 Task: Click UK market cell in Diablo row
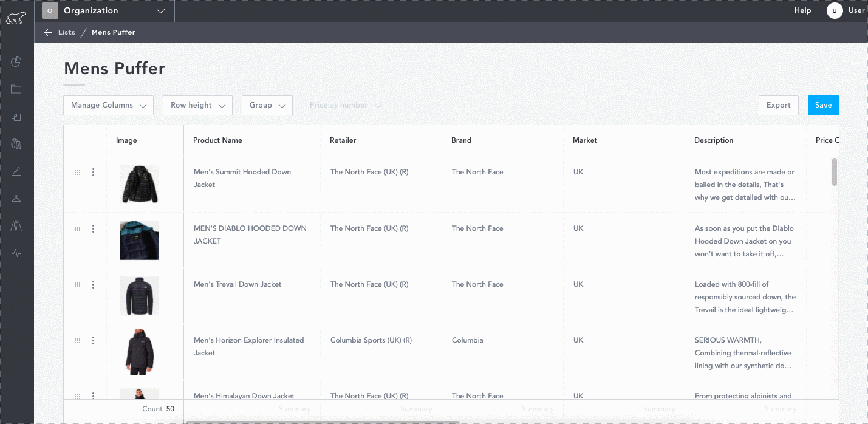[x=578, y=228]
